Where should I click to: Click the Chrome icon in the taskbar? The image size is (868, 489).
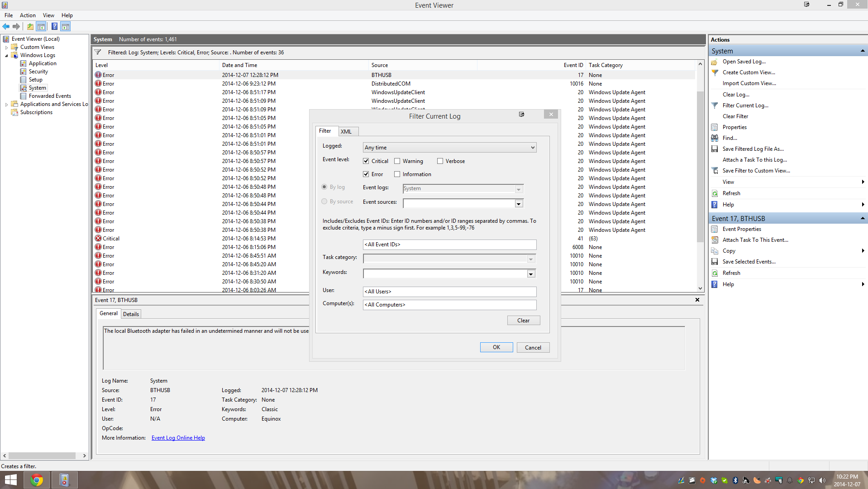[37, 480]
